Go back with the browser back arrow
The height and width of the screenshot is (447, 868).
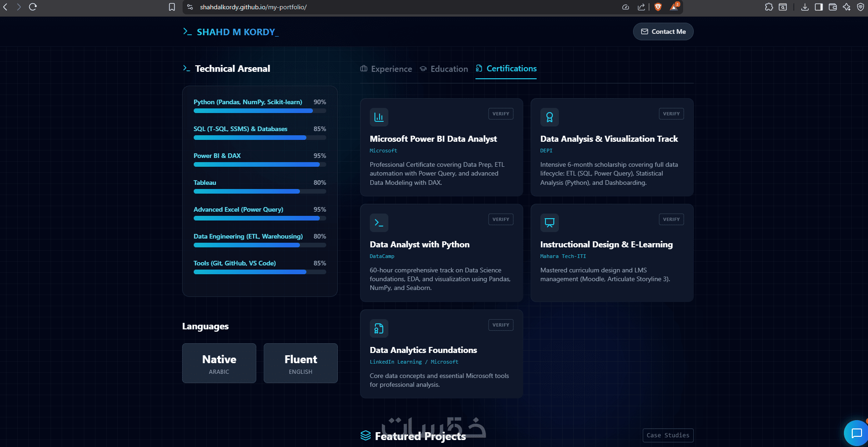pos(6,7)
